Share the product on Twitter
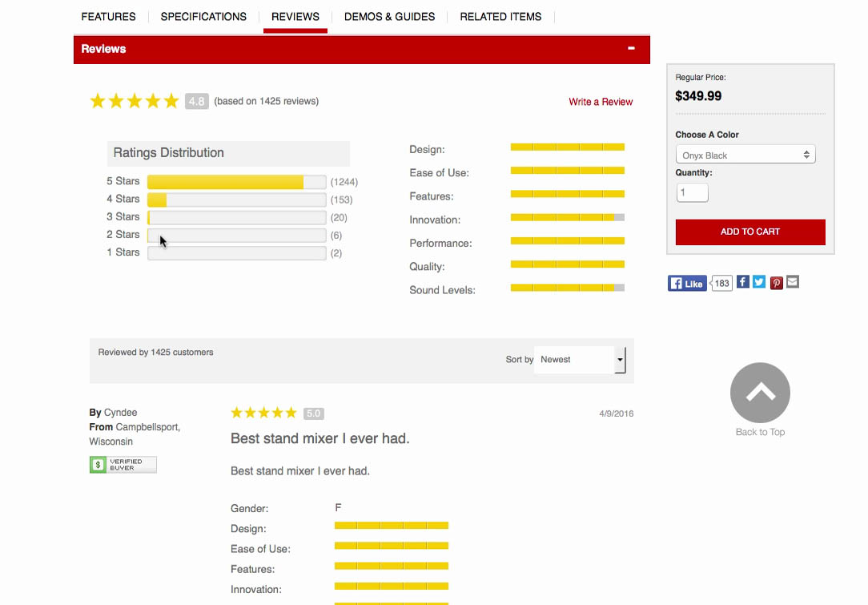Viewport: 868px width, 605px height. (758, 282)
